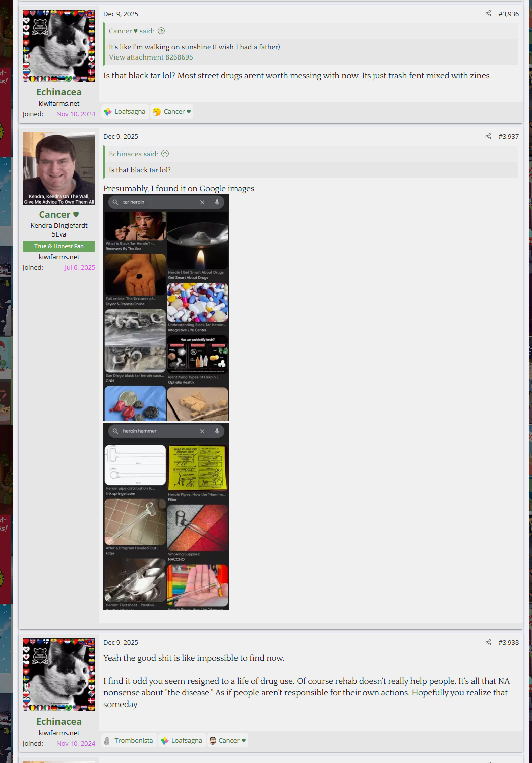Open View attachment 8268695 link
This screenshot has width=532, height=763.
click(x=151, y=57)
